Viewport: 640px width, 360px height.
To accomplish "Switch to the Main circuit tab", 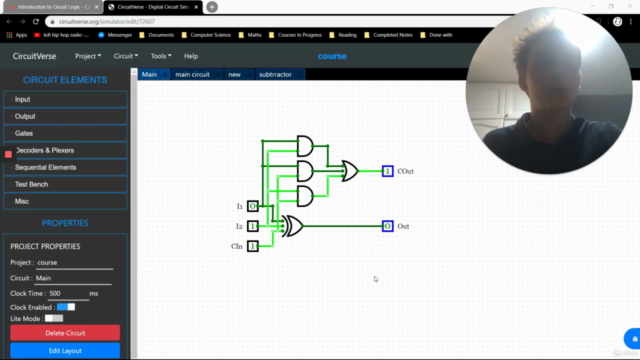I will (x=154, y=74).
